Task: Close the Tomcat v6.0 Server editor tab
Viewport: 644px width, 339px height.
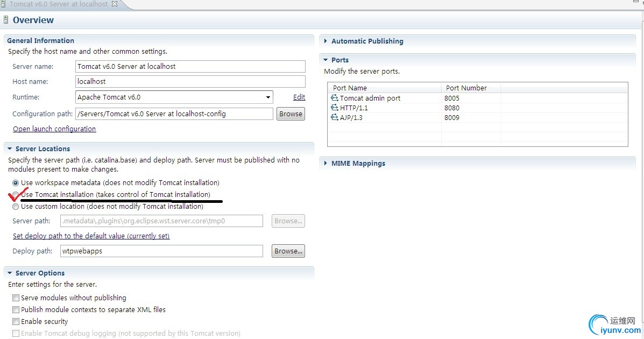Action: (115, 4)
